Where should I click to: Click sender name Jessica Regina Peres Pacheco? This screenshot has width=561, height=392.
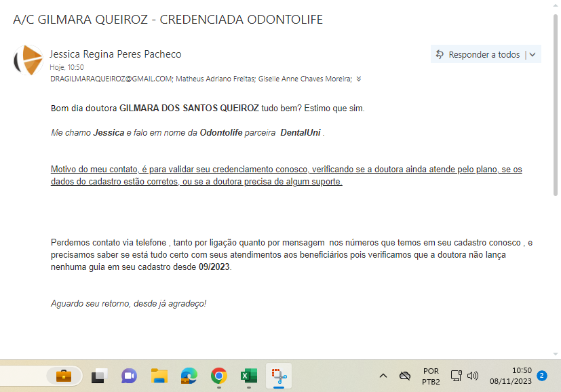115,54
